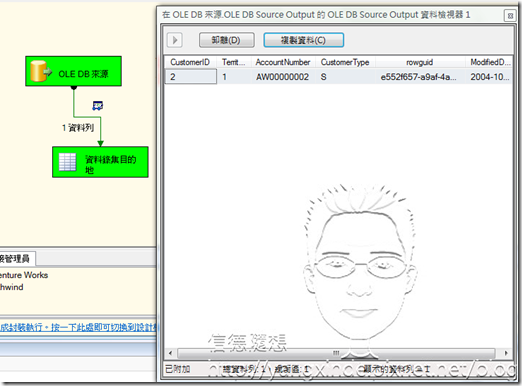Select the OLE DB 來源 component label

[83, 74]
